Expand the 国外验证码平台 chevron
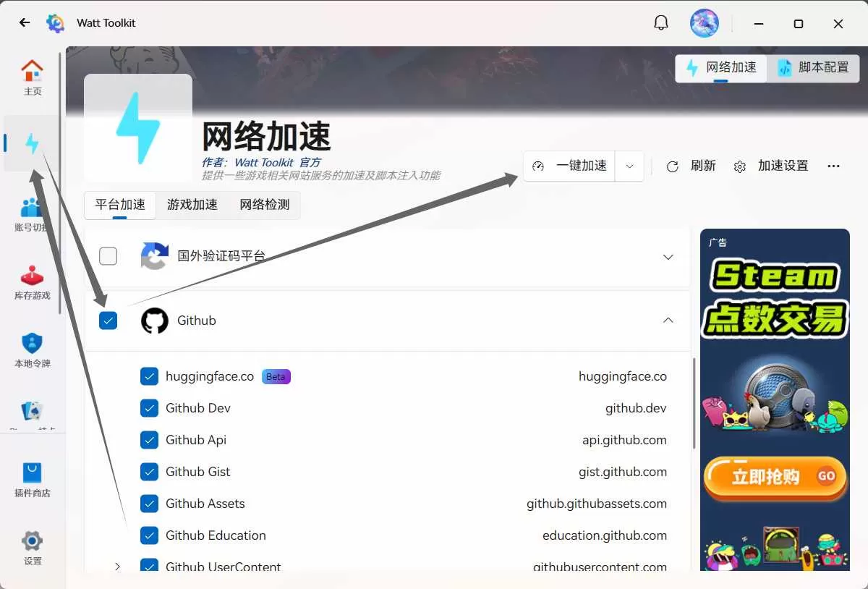 tap(668, 257)
